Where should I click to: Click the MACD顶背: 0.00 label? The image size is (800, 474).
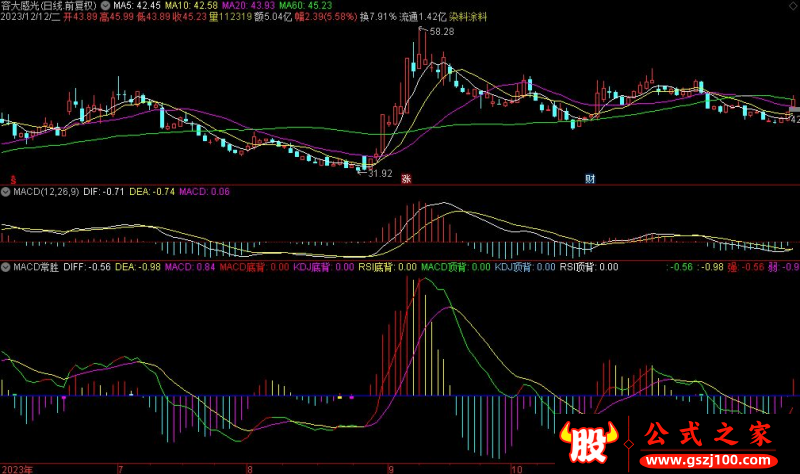tap(456, 267)
